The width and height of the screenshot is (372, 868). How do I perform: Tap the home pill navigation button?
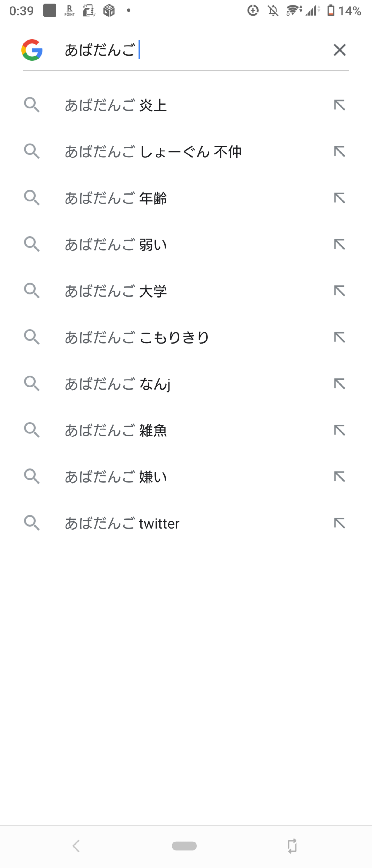(x=184, y=846)
